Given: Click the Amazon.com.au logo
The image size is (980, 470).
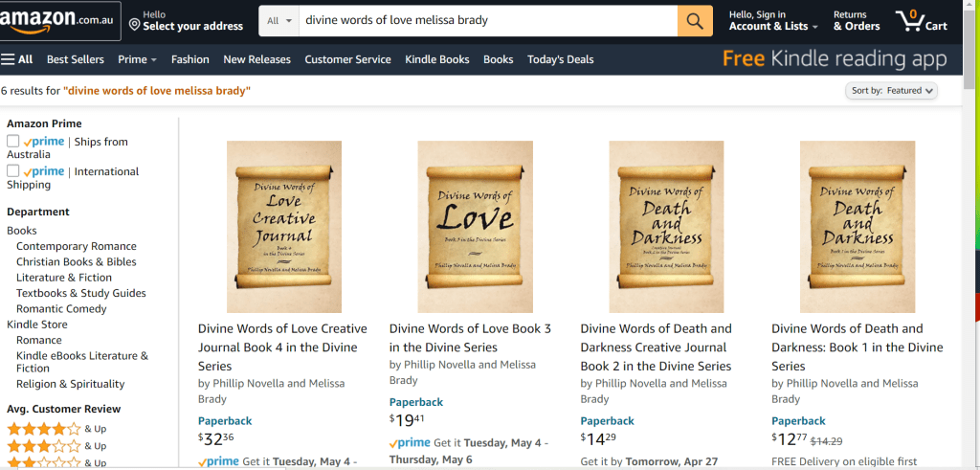Looking at the screenshot, I should click(x=60, y=21).
